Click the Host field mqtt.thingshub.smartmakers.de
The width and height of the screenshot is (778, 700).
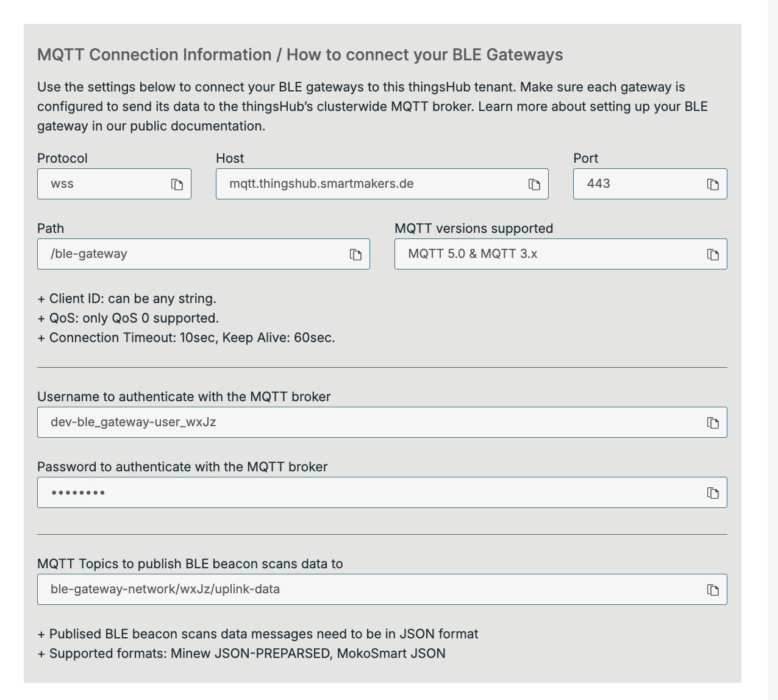coord(366,184)
